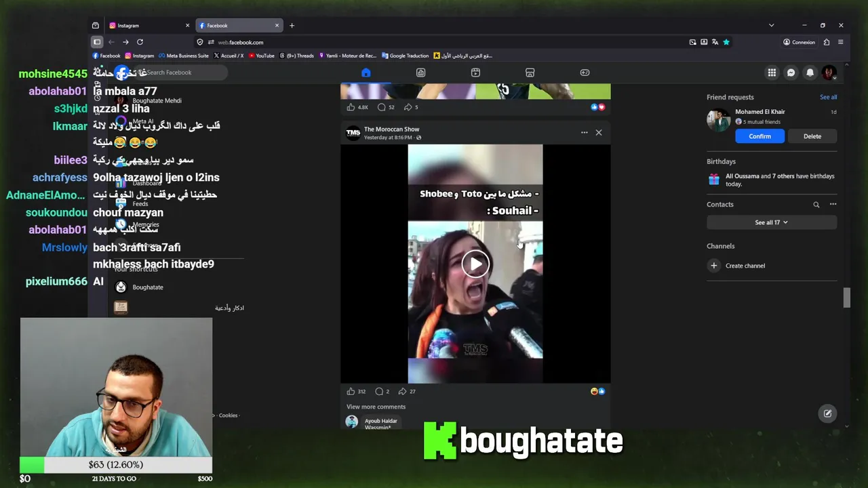The image size is (868, 488).
Task: Open the Accueil / X bookmark
Action: 229,56
